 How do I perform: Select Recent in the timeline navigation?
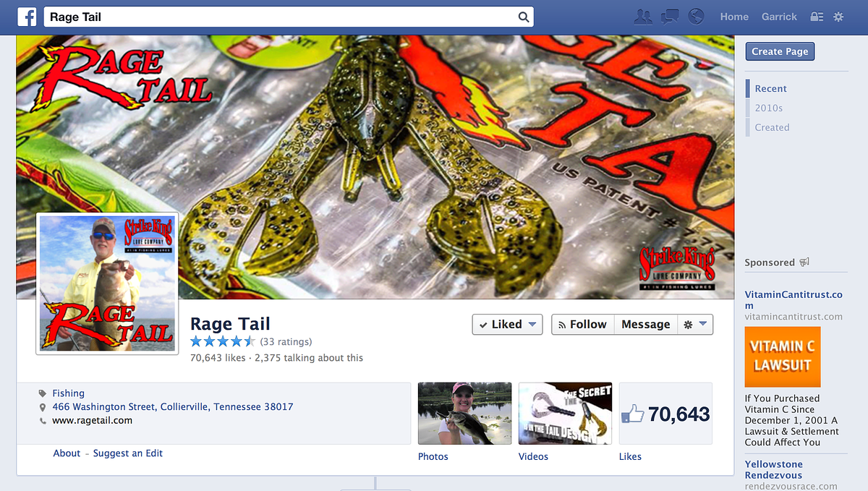[770, 88]
